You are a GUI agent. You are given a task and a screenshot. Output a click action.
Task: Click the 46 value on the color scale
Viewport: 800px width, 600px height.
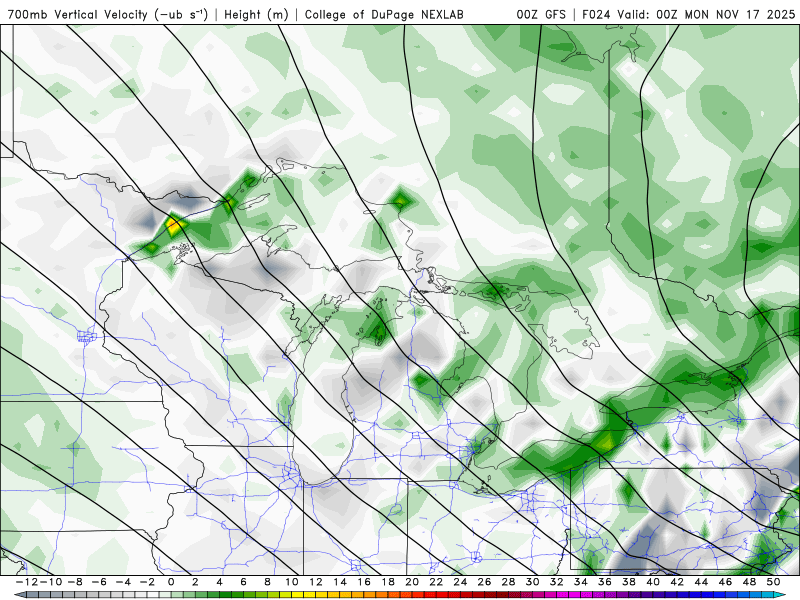(725, 582)
